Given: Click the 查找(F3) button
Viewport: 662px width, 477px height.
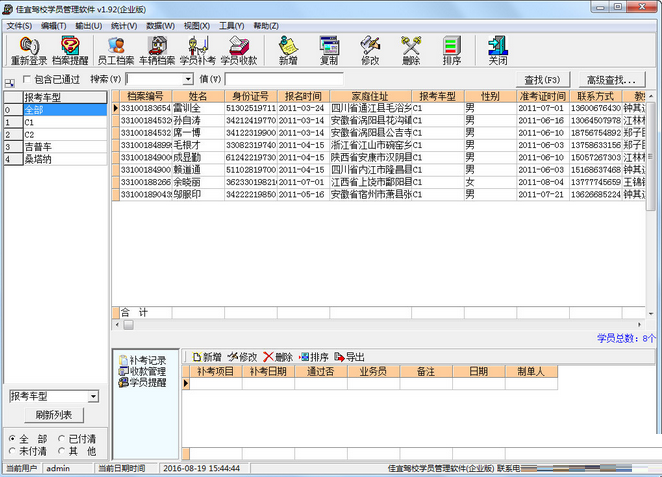Looking at the screenshot, I should [x=543, y=79].
